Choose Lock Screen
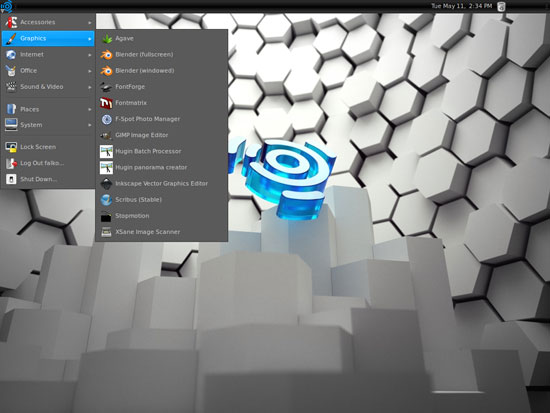Viewport: 550px width, 413px height. point(48,147)
